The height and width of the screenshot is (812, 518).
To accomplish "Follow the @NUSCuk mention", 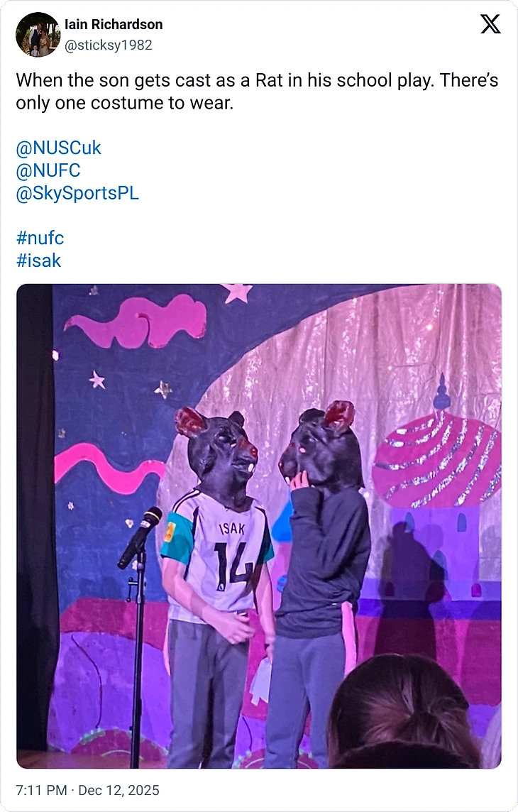I will [x=58, y=148].
